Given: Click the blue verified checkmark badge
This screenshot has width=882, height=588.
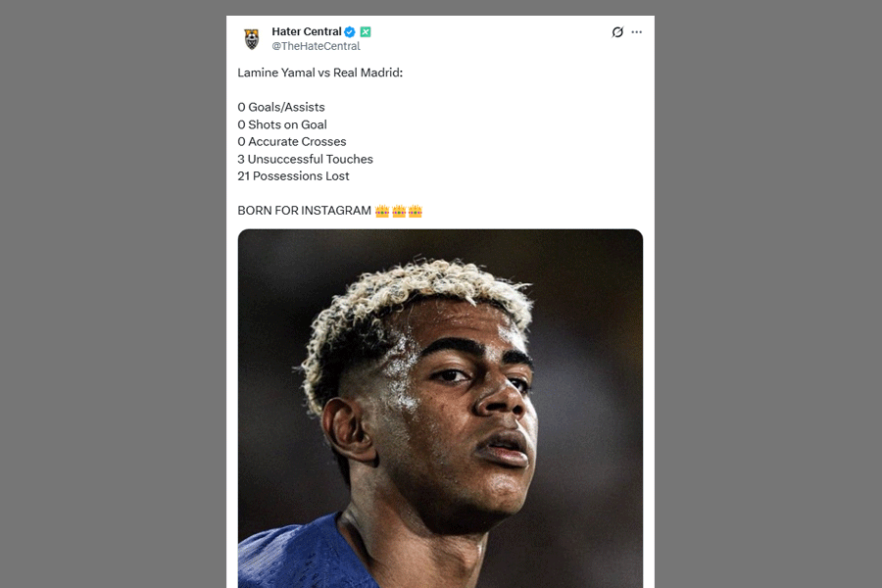Looking at the screenshot, I should (x=350, y=31).
